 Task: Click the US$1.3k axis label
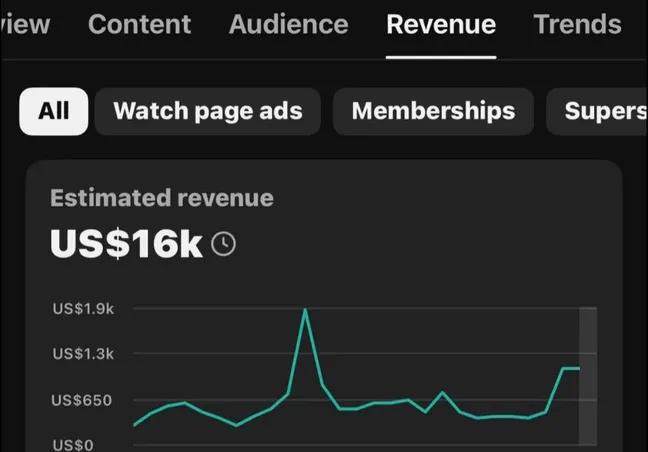click(84, 353)
